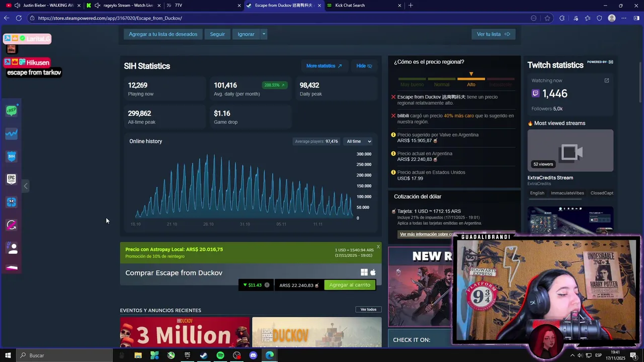This screenshot has height=362, width=644.
Task: Close the 7TV tab
Action: click(x=239, y=6)
